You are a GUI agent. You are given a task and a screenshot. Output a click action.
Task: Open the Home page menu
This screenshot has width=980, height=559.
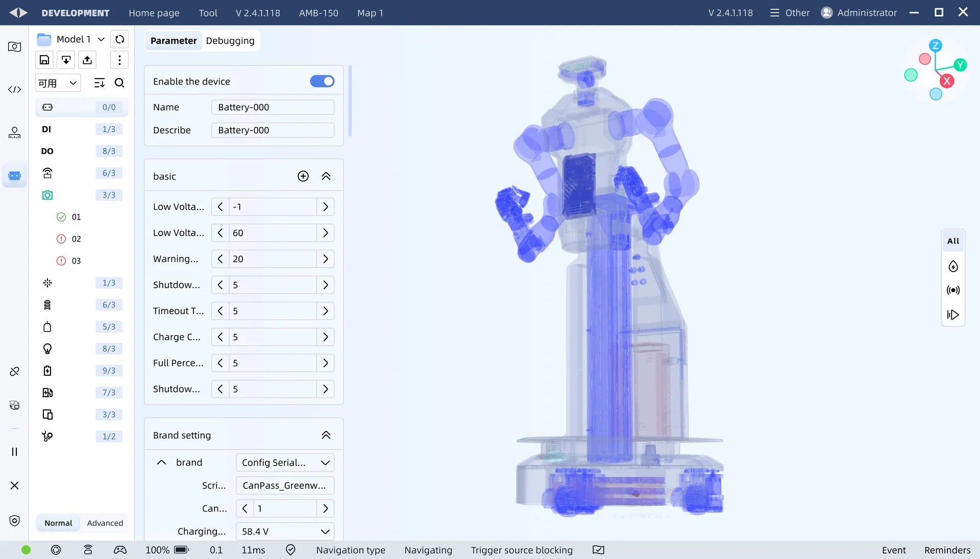tap(154, 13)
